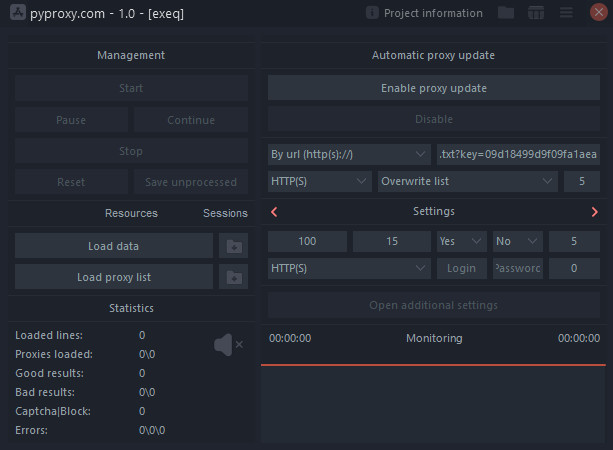Click the right 00:00:00 monitoring timer
The image size is (613, 450).
pyautogui.click(x=579, y=338)
